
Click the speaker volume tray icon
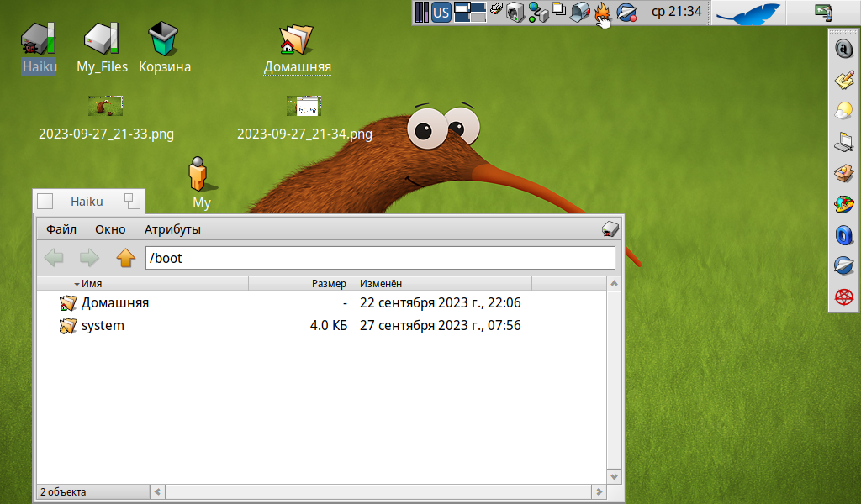pos(515,12)
